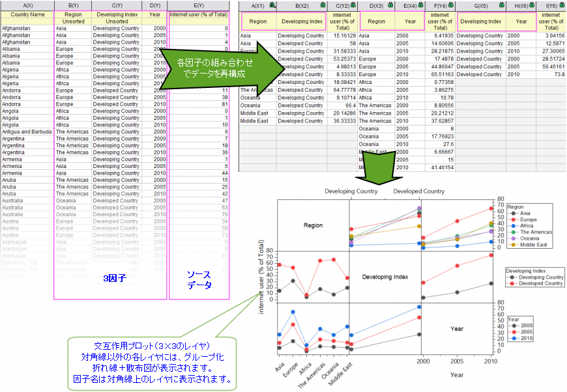
Task: Click lock icon on column A(X1) header
Action: tap(272, 5)
